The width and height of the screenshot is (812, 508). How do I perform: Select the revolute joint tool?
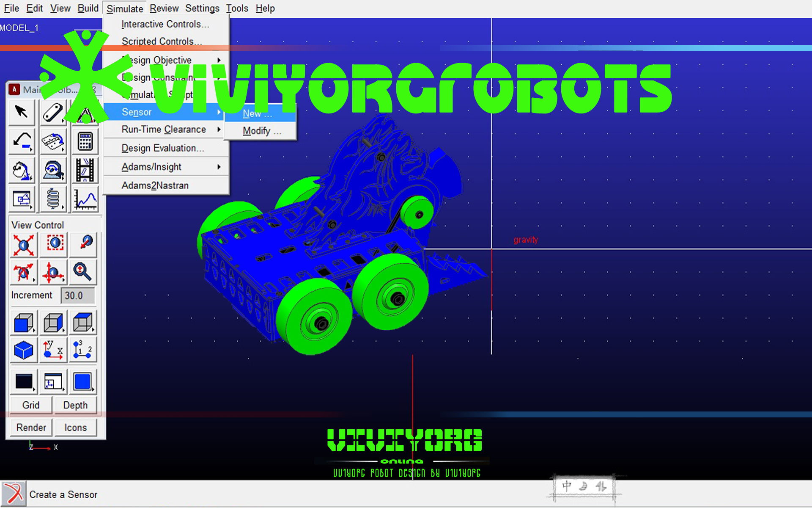pyautogui.click(x=53, y=141)
